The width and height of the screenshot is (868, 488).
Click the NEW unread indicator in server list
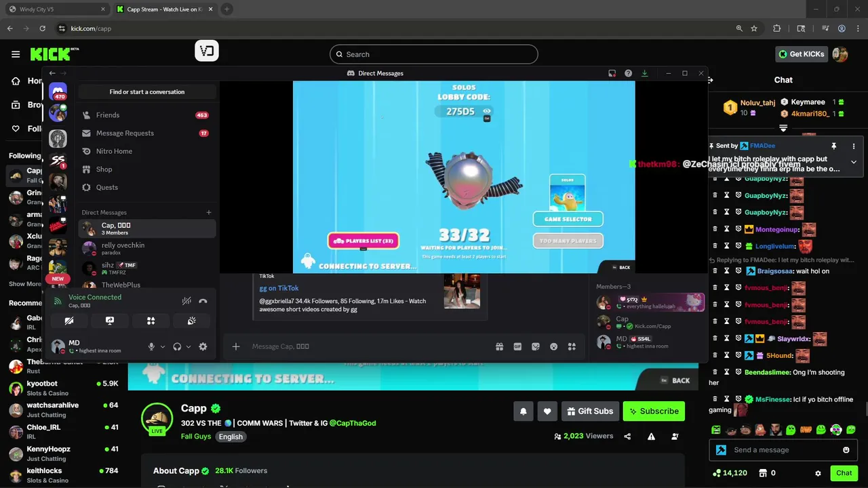[58, 279]
